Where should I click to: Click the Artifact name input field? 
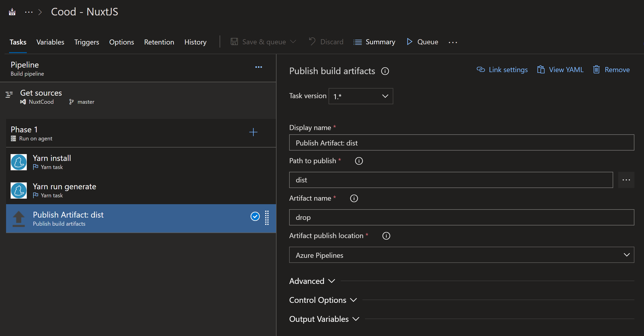pos(462,217)
